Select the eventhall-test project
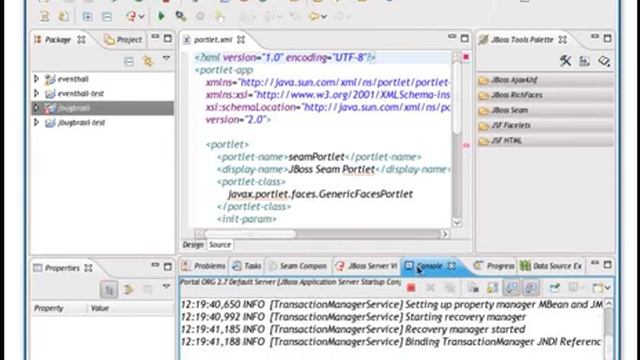Screen dimensions: 640x360 [x=80, y=93]
